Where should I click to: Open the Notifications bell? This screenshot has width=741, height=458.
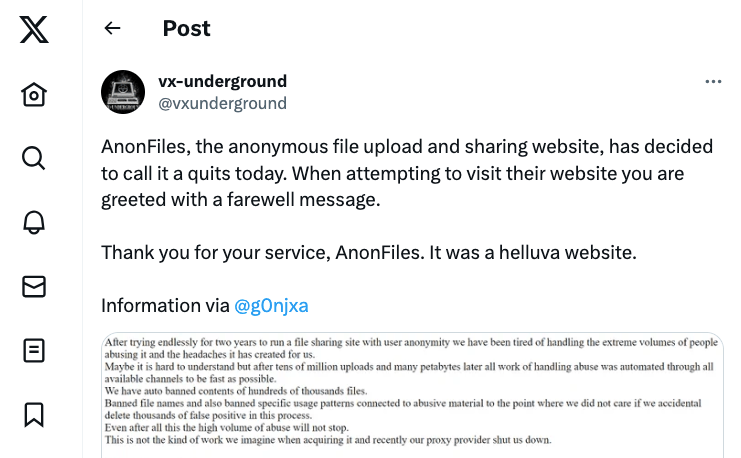34,222
